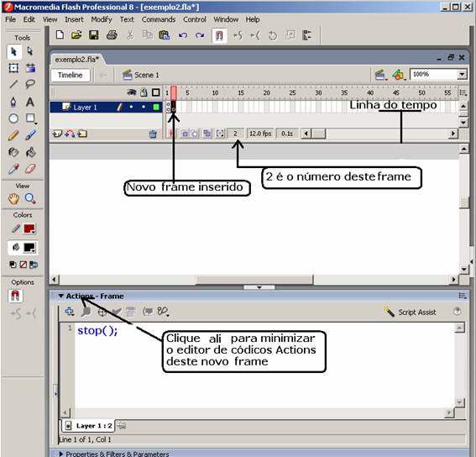Image resolution: width=476 pixels, height=457 pixels.
Task: Select the exemplo2.fla document tab
Action: [77, 60]
